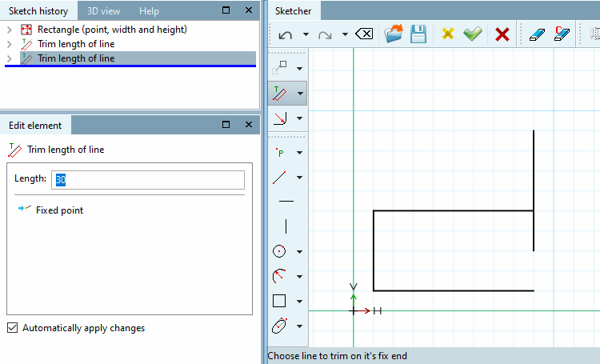Click the Undo arrow icon
The image size is (600, 364).
[x=286, y=35]
